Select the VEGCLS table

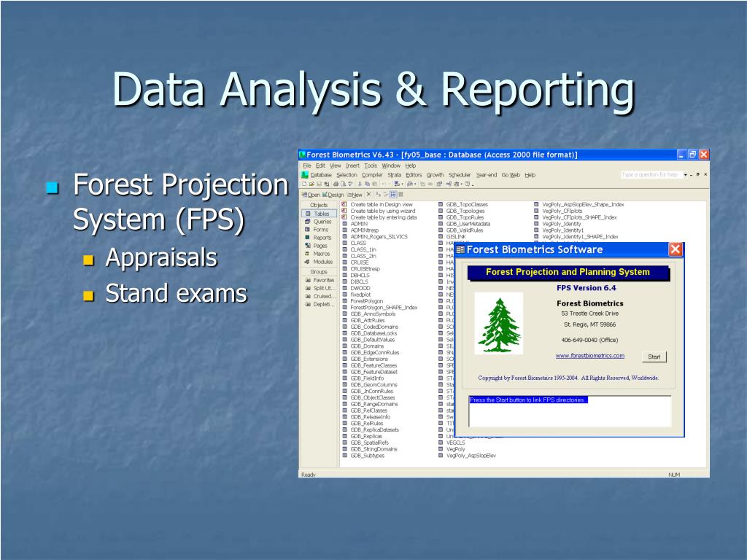(452, 443)
